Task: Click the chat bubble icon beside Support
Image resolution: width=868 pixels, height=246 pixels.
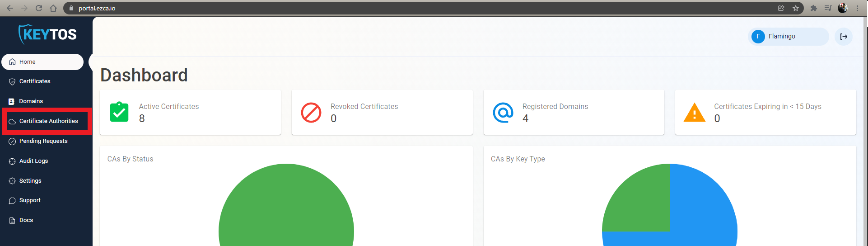Action: point(12,200)
